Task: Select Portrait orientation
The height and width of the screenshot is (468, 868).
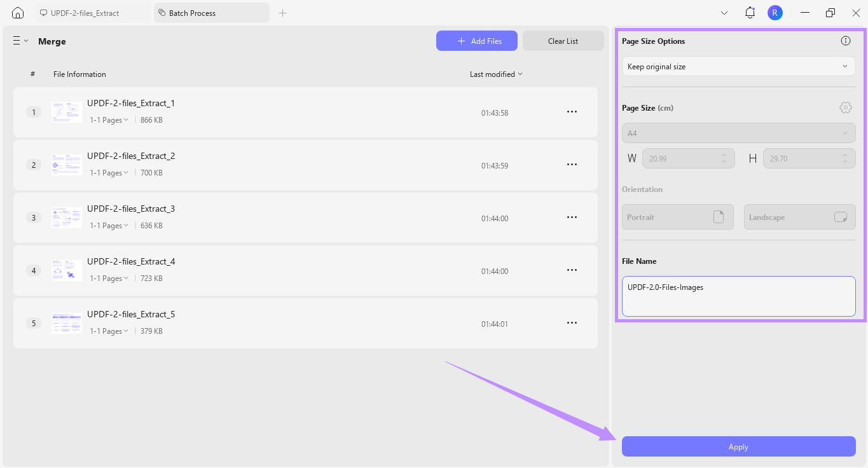Action: [x=677, y=217]
